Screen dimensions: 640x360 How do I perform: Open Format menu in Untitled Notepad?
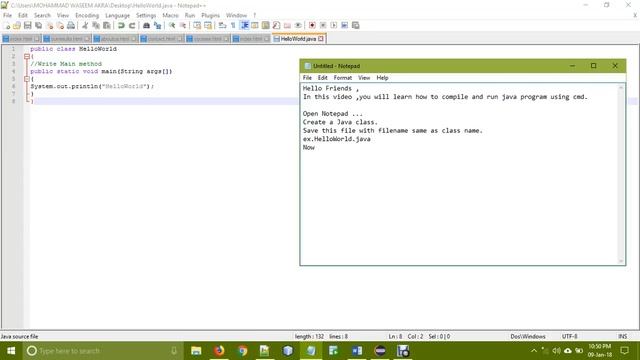coord(342,78)
